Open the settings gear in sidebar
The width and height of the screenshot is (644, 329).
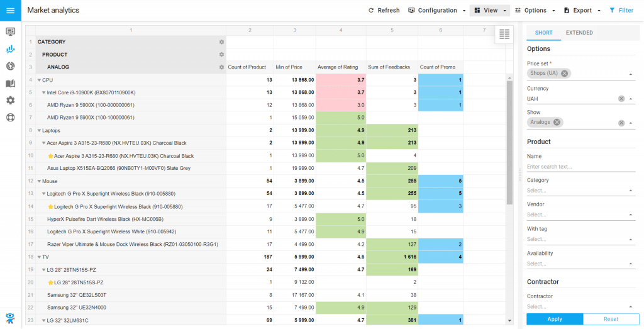(x=10, y=100)
